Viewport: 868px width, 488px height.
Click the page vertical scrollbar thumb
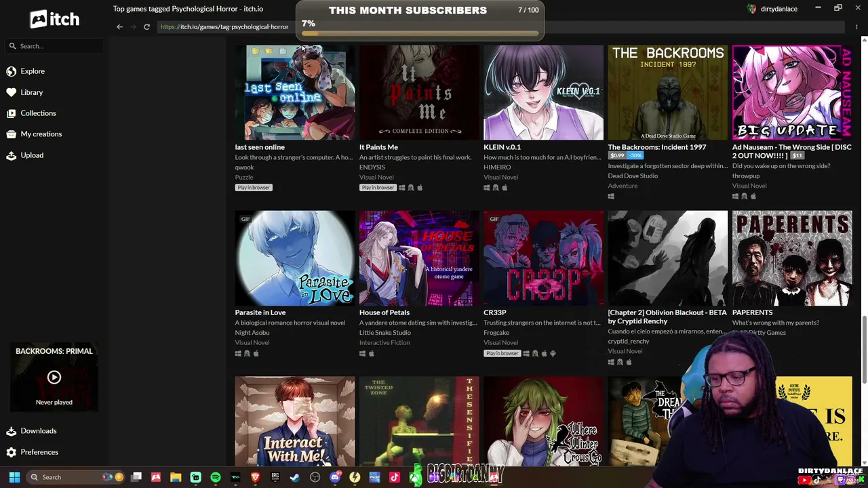click(864, 349)
